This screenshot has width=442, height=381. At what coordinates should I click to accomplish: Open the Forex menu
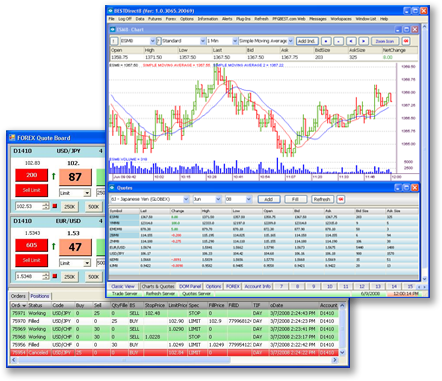coord(171,19)
